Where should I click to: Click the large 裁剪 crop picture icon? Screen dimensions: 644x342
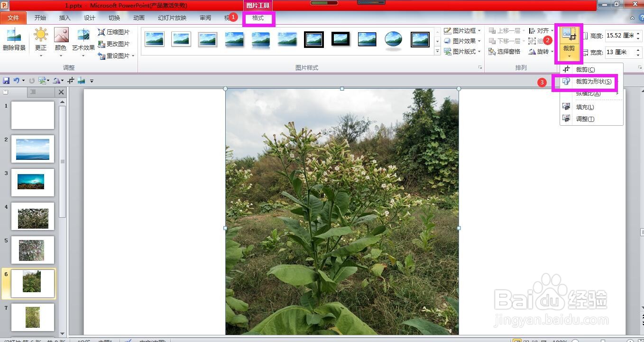569,34
